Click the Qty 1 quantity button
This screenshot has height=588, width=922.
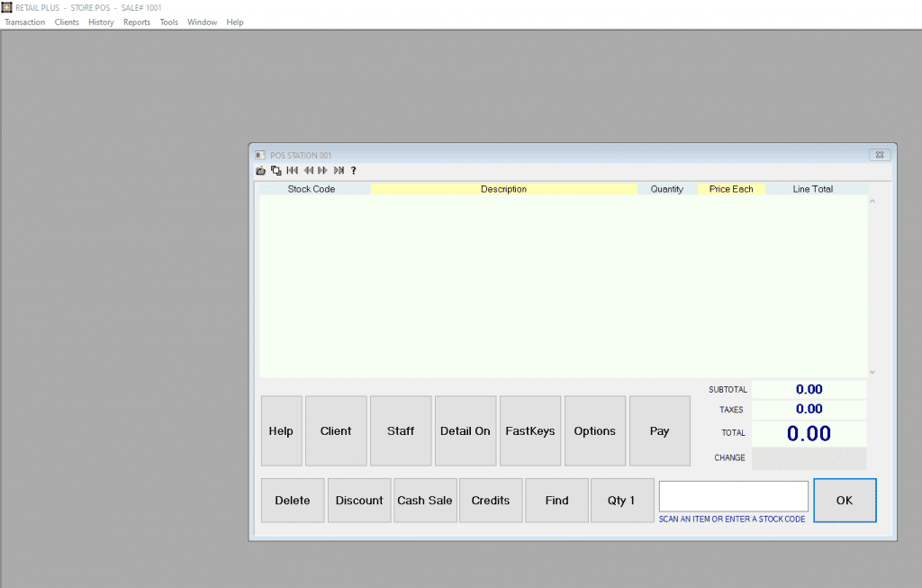pos(621,500)
